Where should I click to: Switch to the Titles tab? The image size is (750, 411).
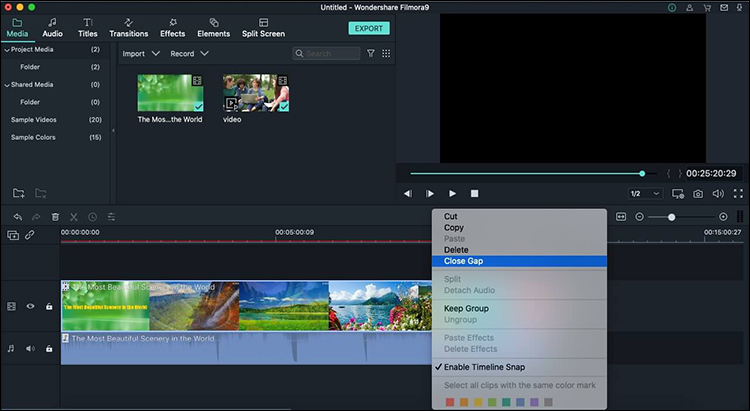pyautogui.click(x=88, y=28)
